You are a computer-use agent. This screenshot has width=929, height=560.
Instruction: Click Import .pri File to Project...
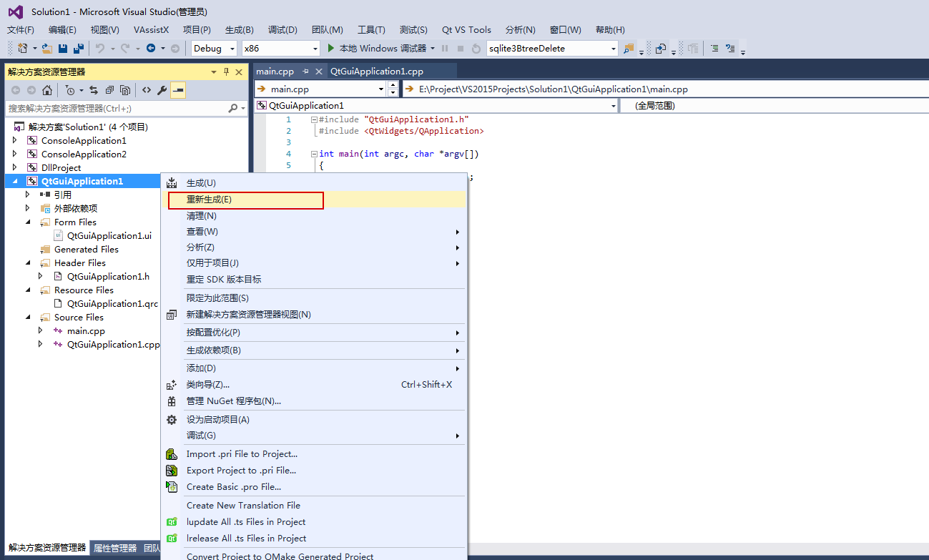(x=315, y=454)
